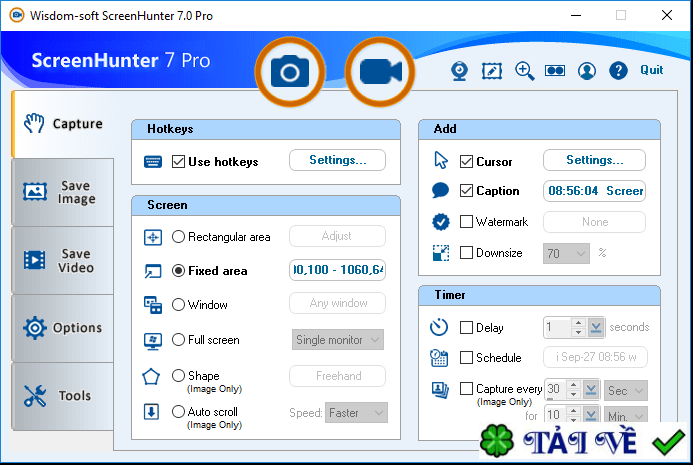The width and height of the screenshot is (693, 465).
Task: Click the Capture every recurring icon
Action: pyautogui.click(x=440, y=390)
